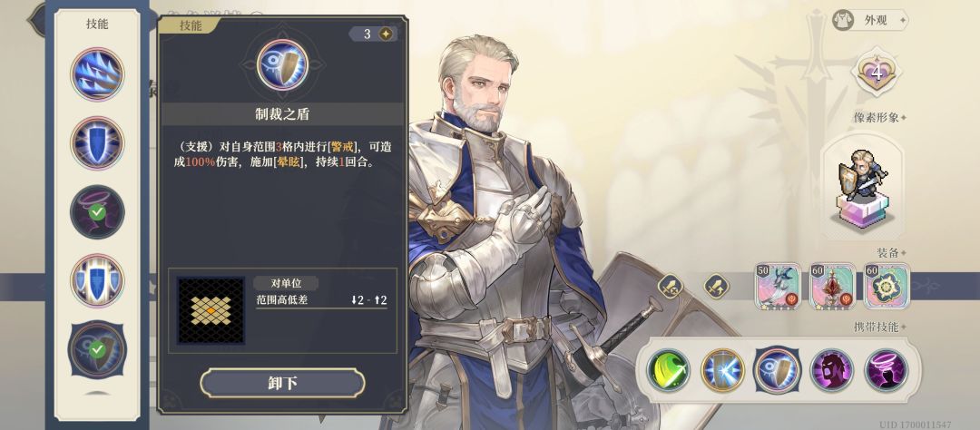Image resolution: width=980 pixels, height=430 pixels.
Task: Expand the 携带技能 carried skills section
Action: [x=880, y=327]
